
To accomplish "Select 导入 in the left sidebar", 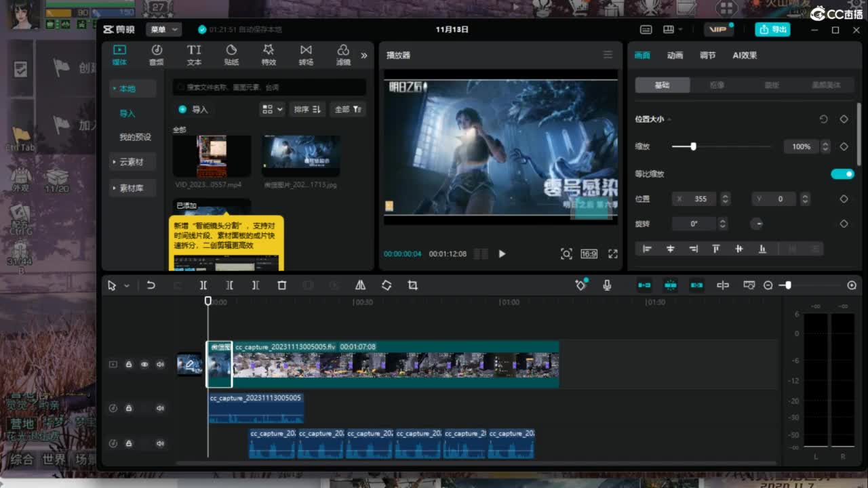I will click(127, 113).
